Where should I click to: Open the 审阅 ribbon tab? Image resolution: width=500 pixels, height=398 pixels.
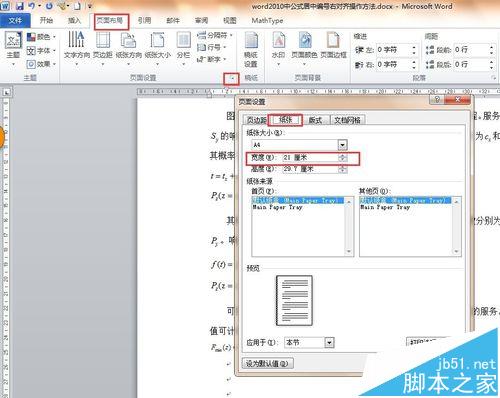click(x=201, y=21)
